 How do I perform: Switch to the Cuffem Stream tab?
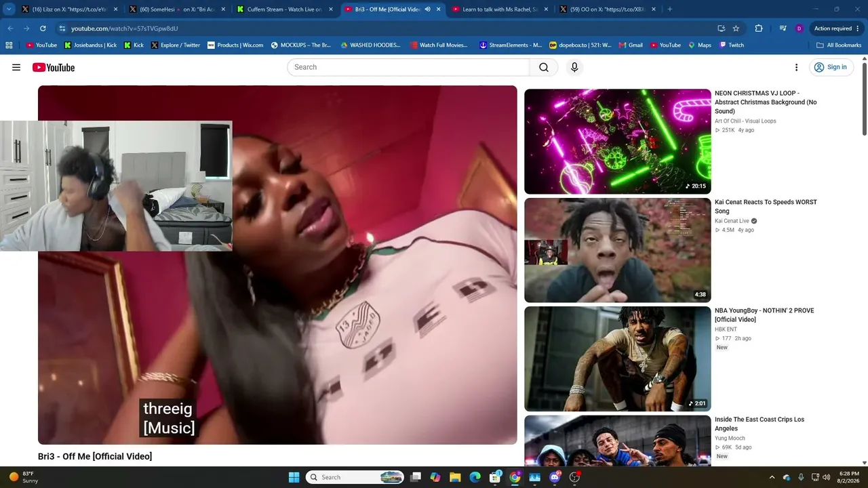coord(285,9)
